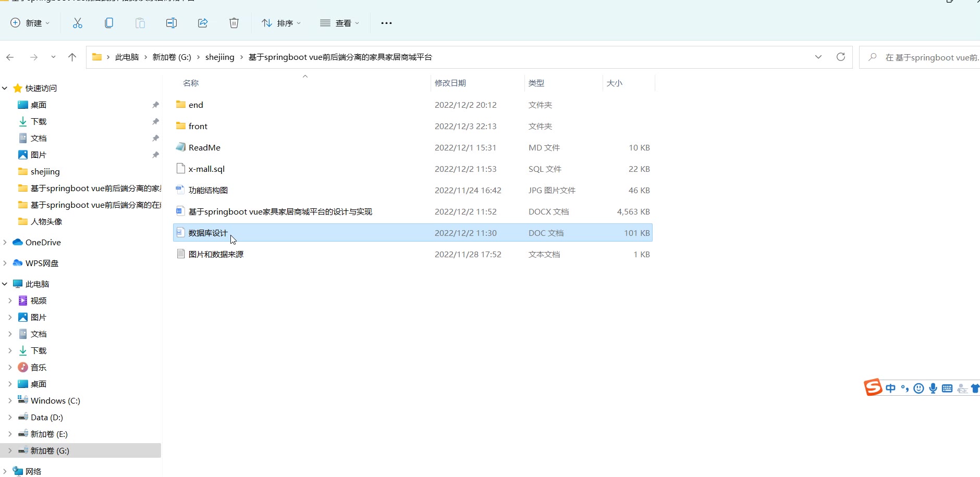Open the 排序 (Sort) dropdown
This screenshot has width=980, height=477.
(x=281, y=23)
